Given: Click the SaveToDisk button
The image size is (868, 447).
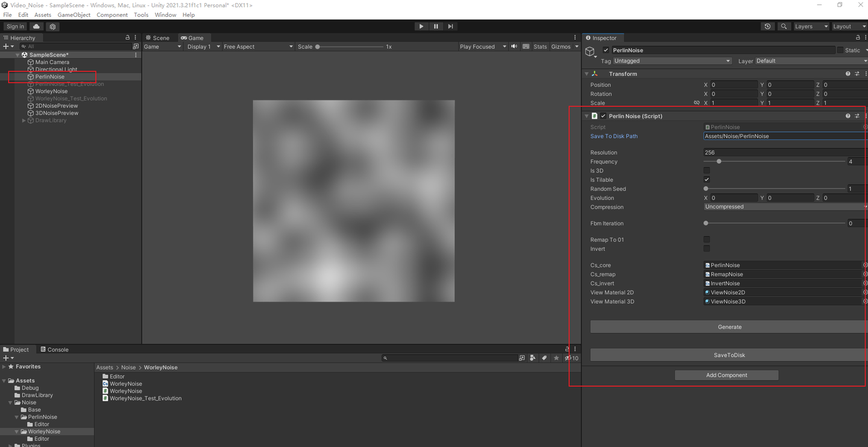Looking at the screenshot, I should (x=729, y=355).
